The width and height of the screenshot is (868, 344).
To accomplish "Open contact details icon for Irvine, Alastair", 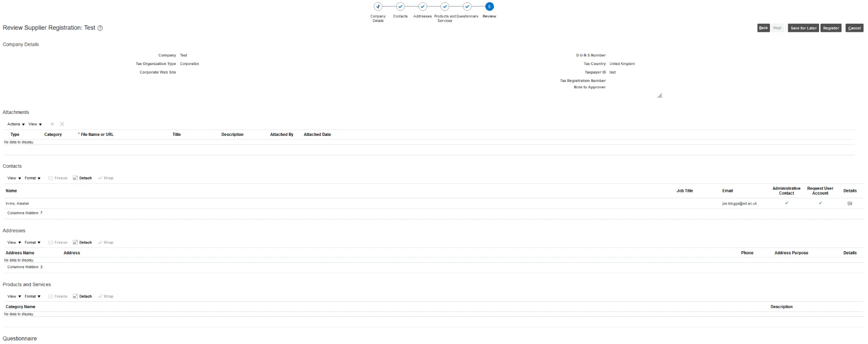I will [849, 204].
